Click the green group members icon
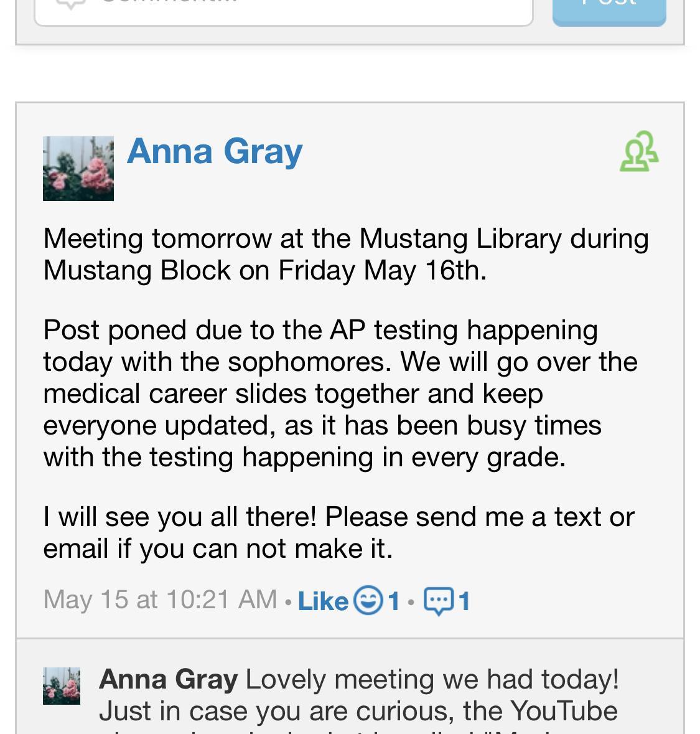Image resolution: width=700 pixels, height=734 pixels. [x=639, y=151]
